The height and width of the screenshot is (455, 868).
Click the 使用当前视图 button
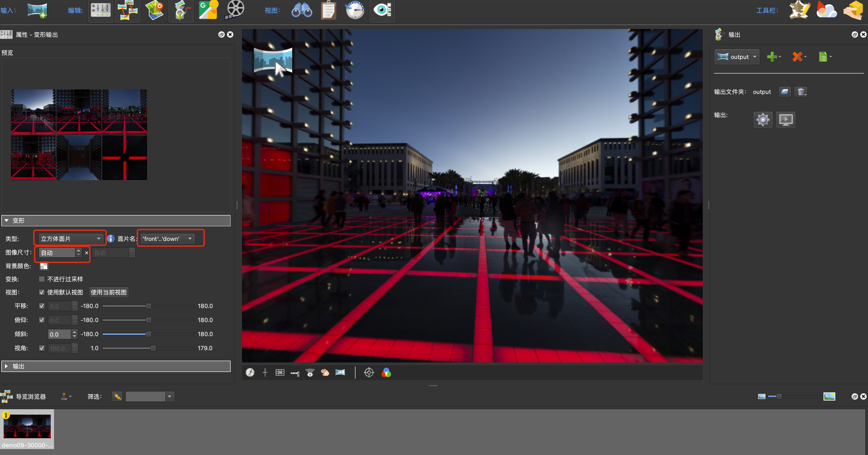[109, 292]
